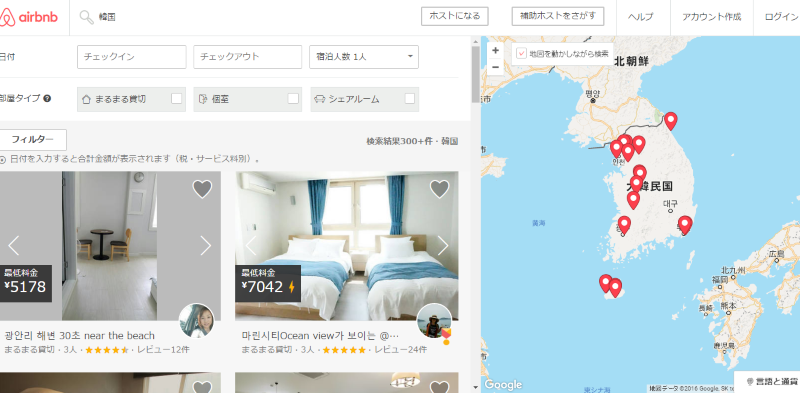Select the lowest of three stacked central pins
The image size is (800, 393).
[x=633, y=200]
